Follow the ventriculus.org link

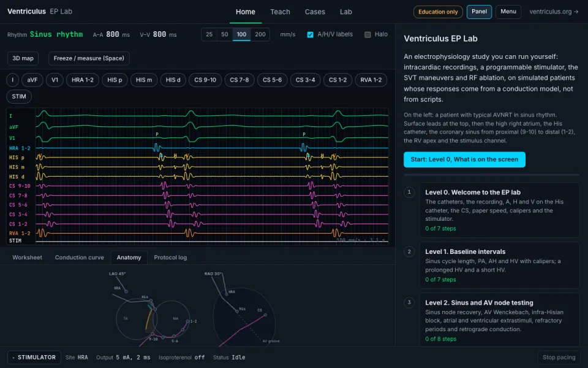[554, 12]
